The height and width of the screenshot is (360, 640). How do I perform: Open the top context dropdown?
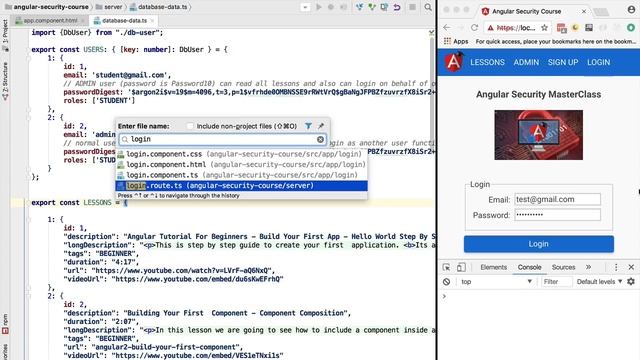click(496, 282)
